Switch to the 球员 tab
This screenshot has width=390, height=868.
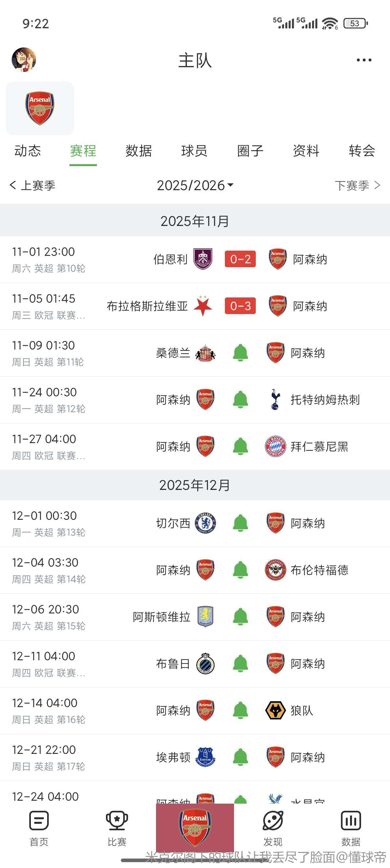194,151
